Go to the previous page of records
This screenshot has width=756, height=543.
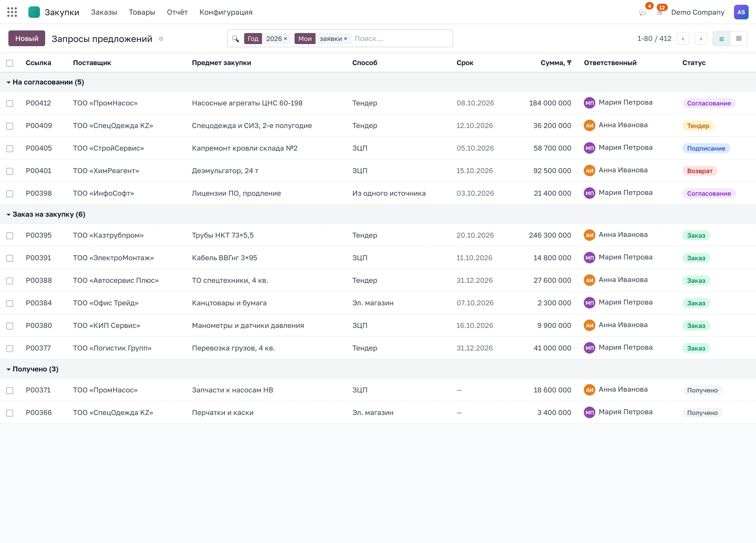(x=683, y=39)
